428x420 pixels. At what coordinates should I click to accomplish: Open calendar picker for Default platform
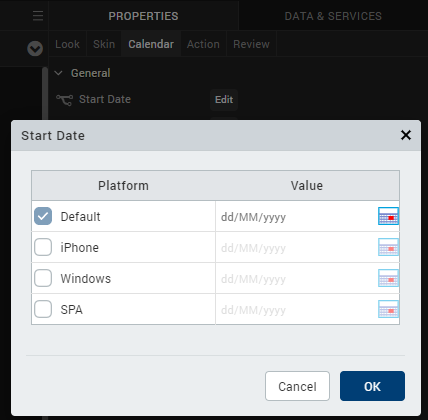(x=388, y=216)
